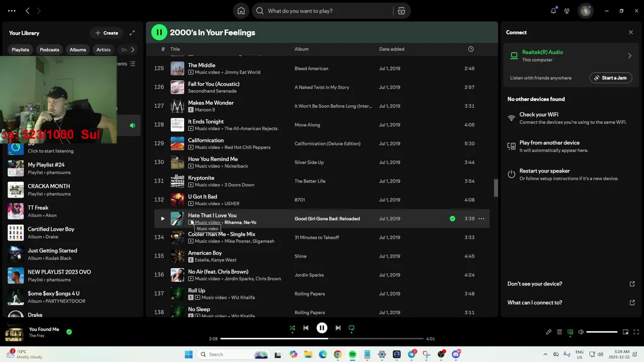Start a Jam

(611, 78)
